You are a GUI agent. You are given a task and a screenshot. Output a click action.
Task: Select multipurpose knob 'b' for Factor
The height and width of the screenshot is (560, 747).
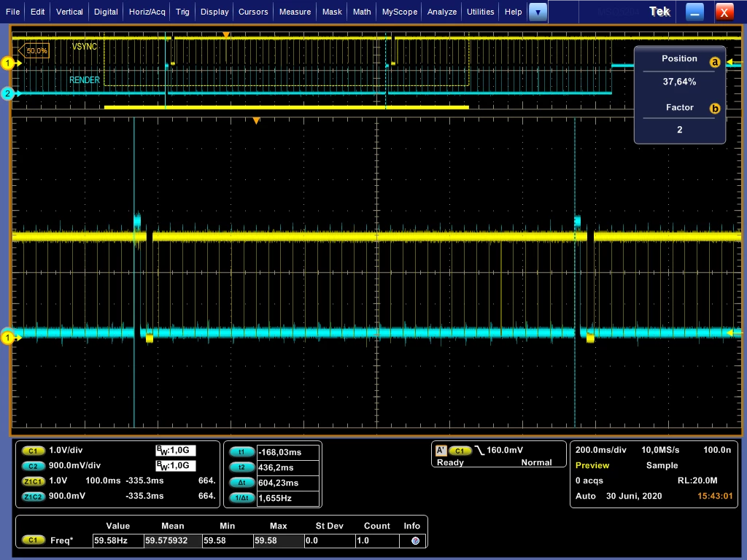pyautogui.click(x=714, y=109)
